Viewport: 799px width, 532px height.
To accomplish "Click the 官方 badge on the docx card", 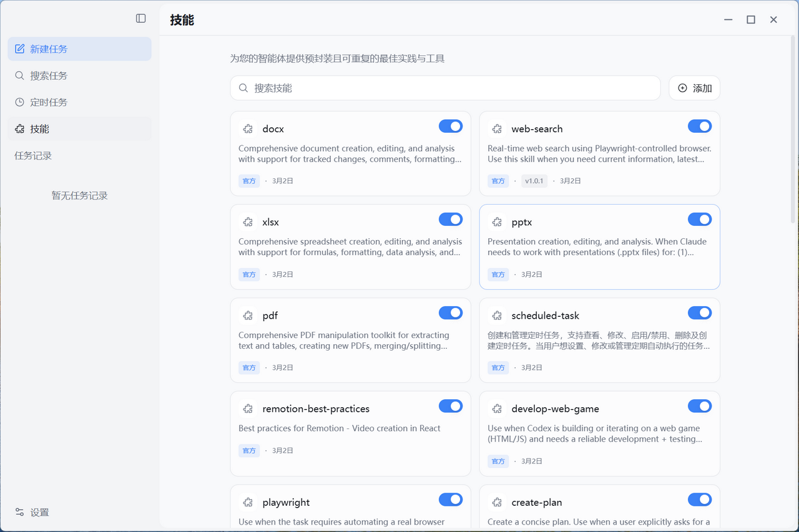I will 249,181.
